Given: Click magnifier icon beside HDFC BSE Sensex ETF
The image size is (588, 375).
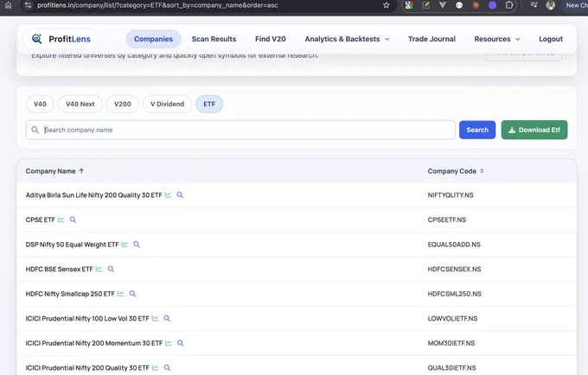Looking at the screenshot, I should pos(111,269).
